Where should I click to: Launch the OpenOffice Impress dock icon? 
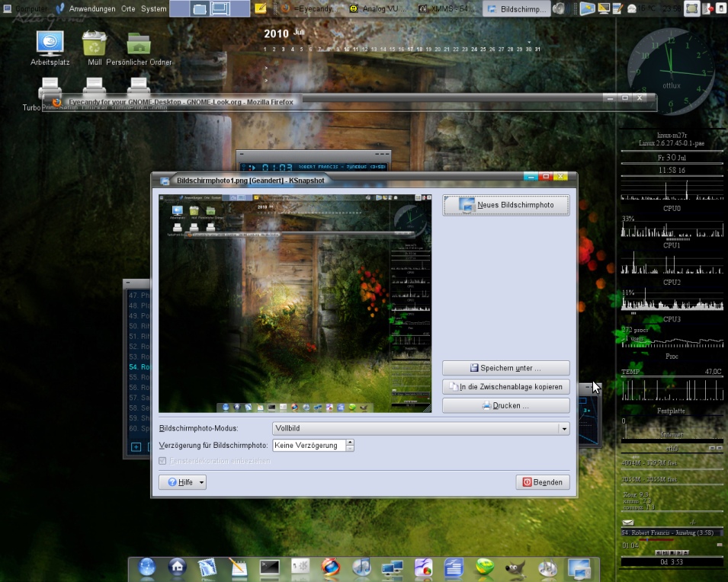(423, 568)
